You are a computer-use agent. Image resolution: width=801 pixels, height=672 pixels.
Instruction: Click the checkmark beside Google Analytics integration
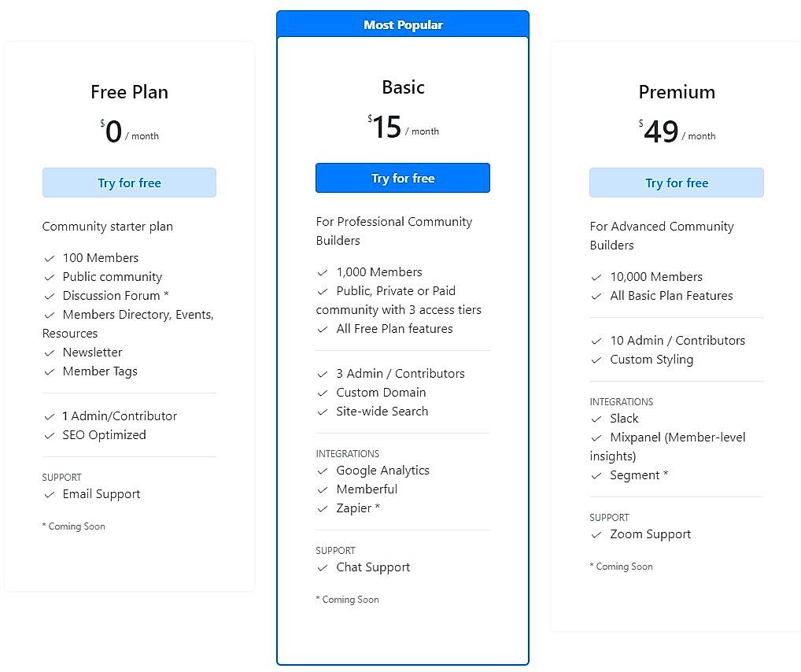pyautogui.click(x=323, y=471)
